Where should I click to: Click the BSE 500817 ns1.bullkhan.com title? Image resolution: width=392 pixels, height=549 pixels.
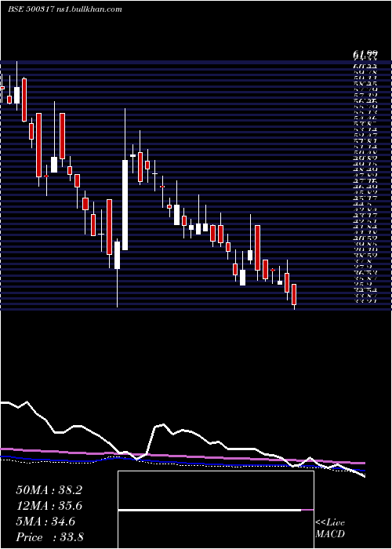(65, 9)
